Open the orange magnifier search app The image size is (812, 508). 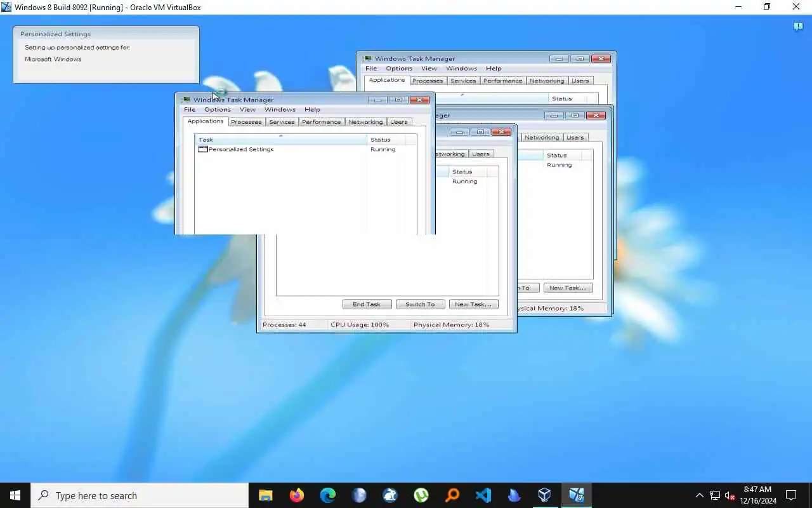[x=452, y=495]
